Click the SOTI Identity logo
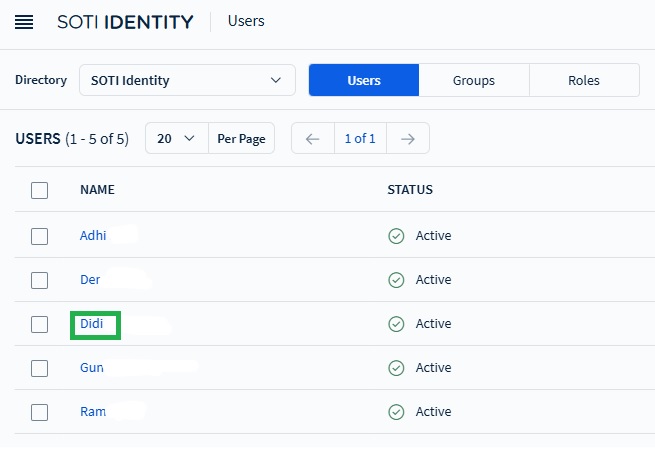Screen dimensions: 655x461 [x=125, y=22]
